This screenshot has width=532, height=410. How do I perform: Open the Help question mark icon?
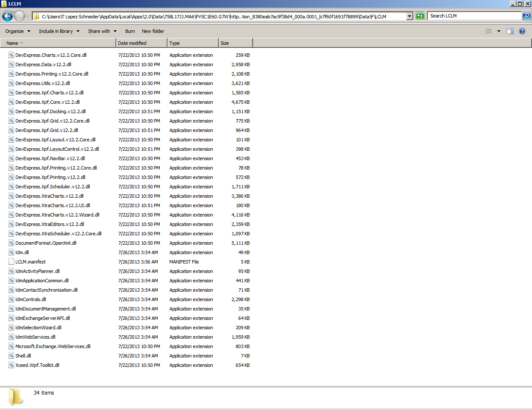coord(522,31)
